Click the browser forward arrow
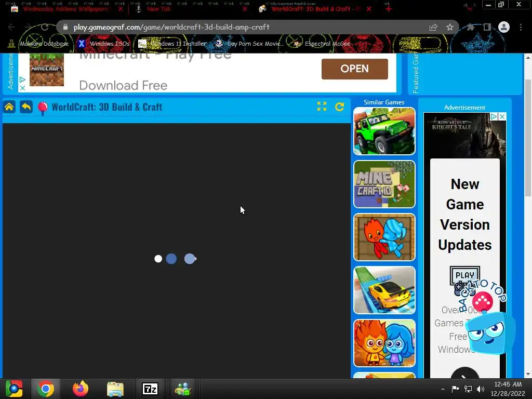This screenshot has width=532, height=399. click(28, 27)
